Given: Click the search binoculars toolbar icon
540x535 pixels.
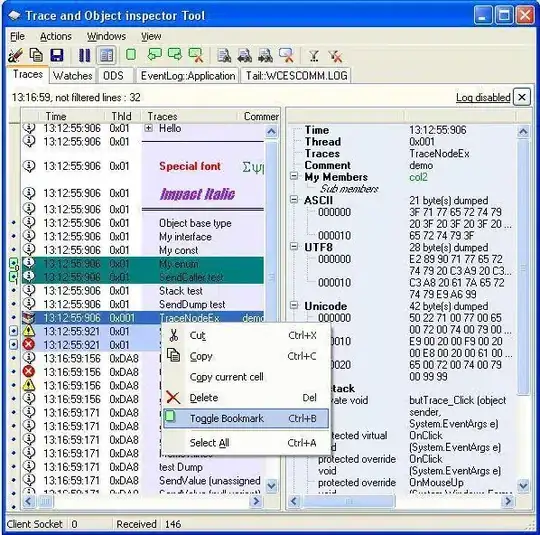Looking at the screenshot, I should pos(224,55).
